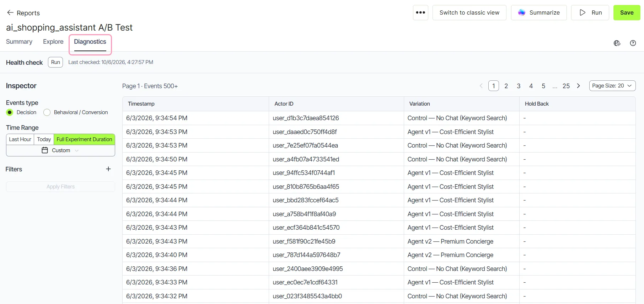The width and height of the screenshot is (644, 304).
Task: Switch to Explore tab
Action: [x=53, y=42]
